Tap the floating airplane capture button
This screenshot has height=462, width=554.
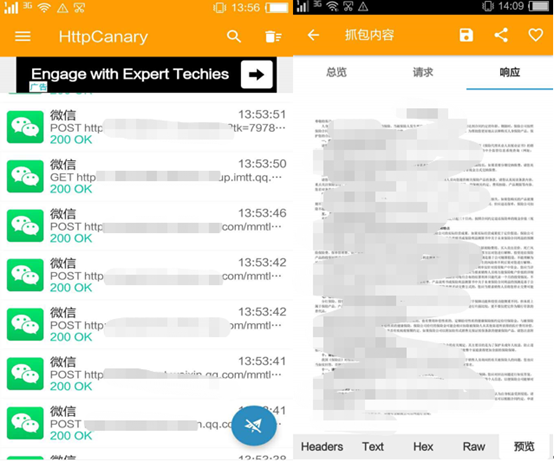[254, 425]
